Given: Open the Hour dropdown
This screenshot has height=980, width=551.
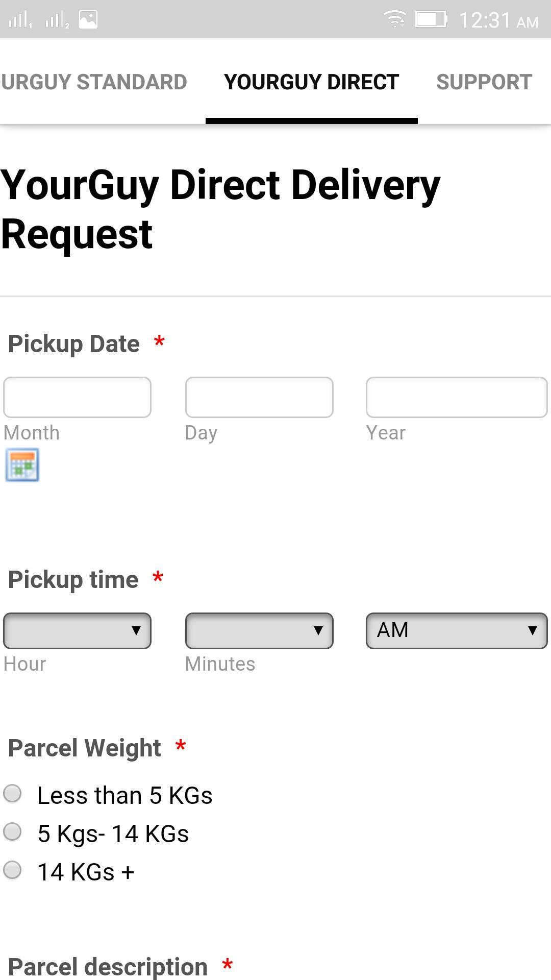Looking at the screenshot, I should [x=77, y=631].
